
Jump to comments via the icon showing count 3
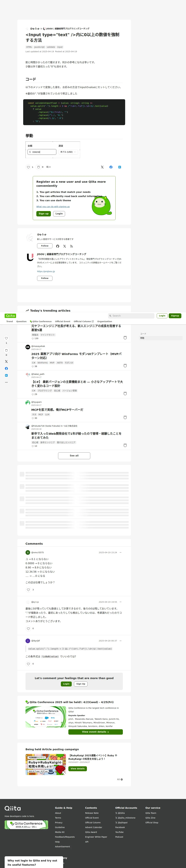click(x=48, y=167)
